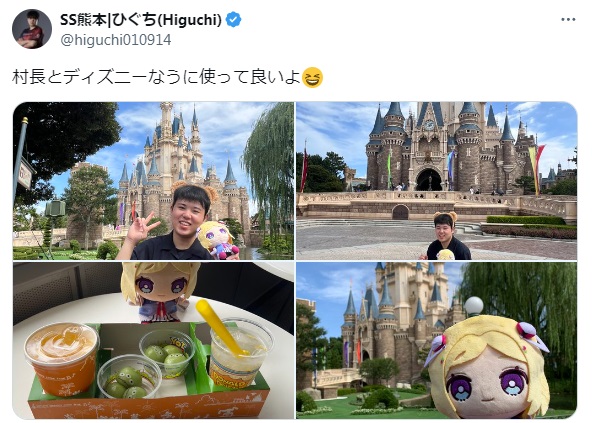592x423 pixels.
Task: Click the orange latte cup in snack photo
Action: tap(62, 358)
